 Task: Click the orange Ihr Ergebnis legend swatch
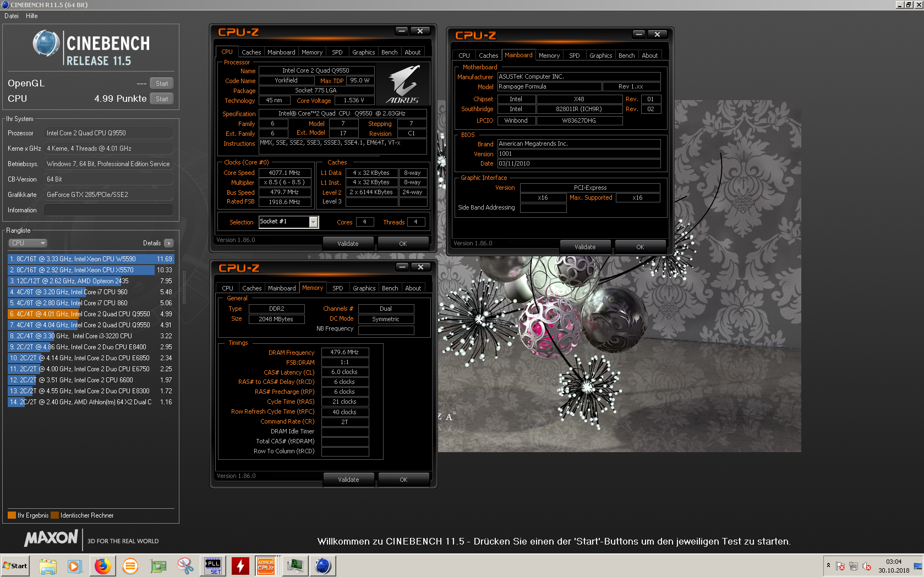click(x=12, y=515)
